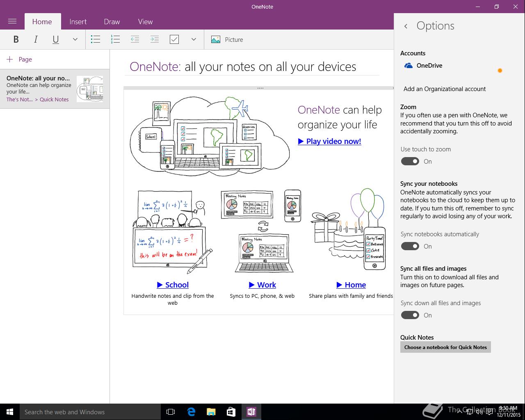Follow the Play video now link
This screenshot has height=420, width=525.
click(x=329, y=141)
